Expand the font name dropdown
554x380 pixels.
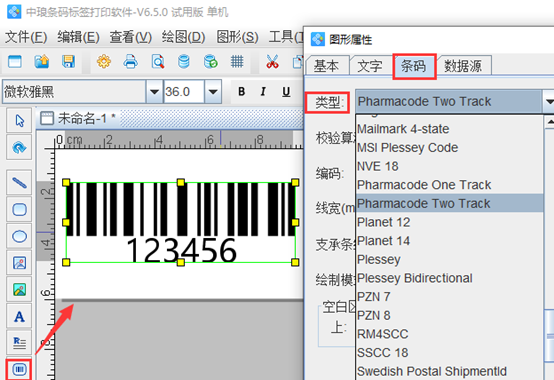(154, 92)
